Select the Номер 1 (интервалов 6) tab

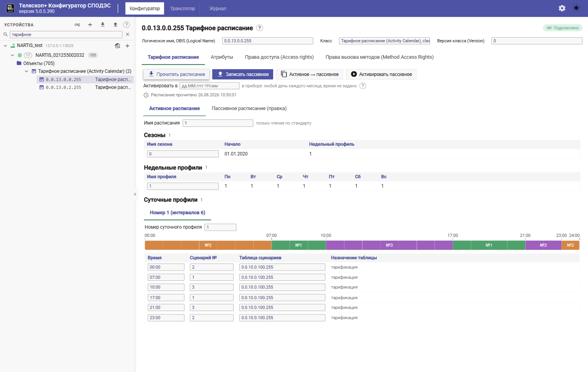178,213
